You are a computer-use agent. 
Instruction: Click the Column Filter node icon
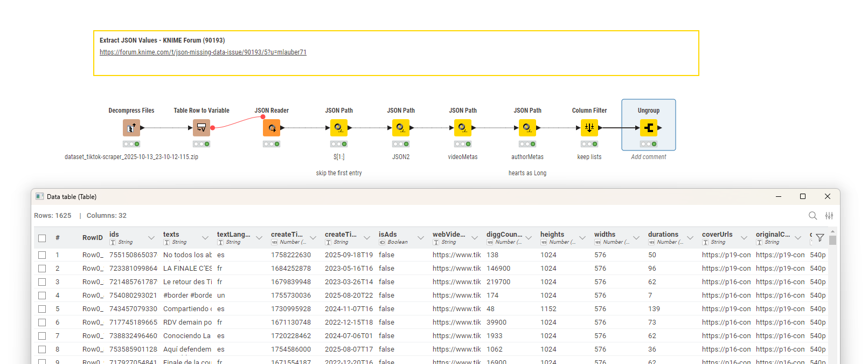click(589, 128)
